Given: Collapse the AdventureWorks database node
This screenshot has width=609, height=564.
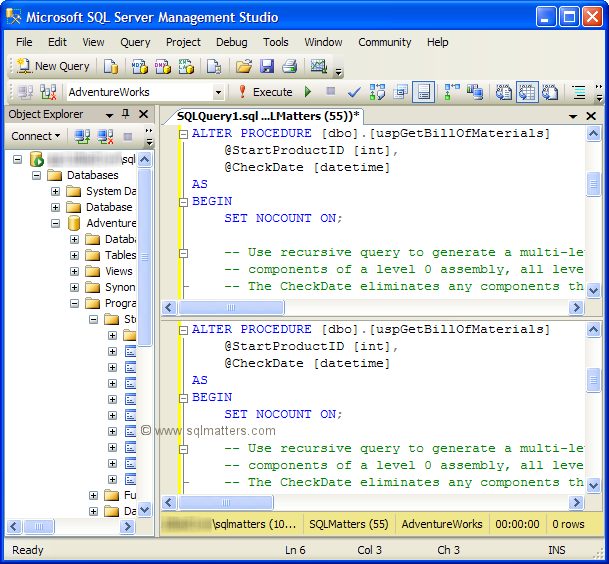Looking at the screenshot, I should (x=56, y=223).
